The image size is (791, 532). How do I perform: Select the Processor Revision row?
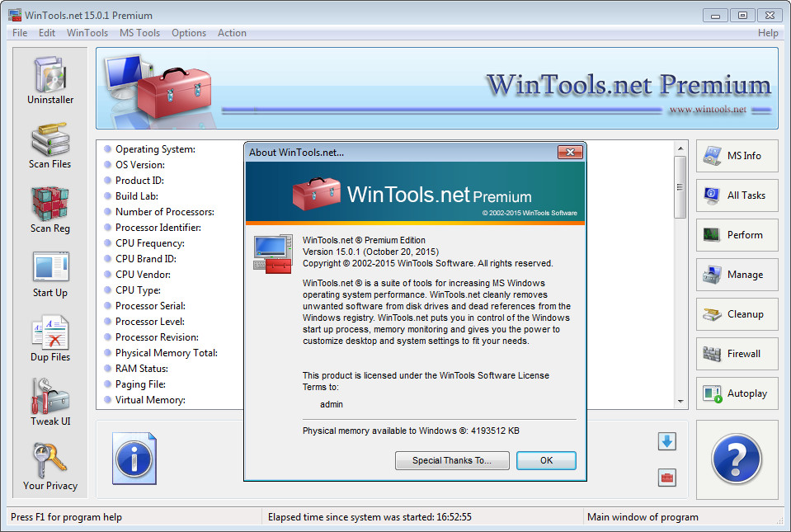coord(152,337)
